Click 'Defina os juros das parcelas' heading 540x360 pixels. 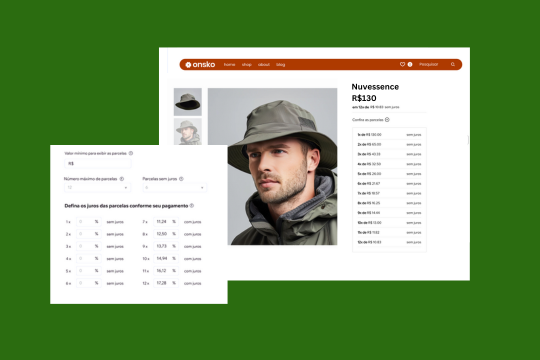[126, 206]
